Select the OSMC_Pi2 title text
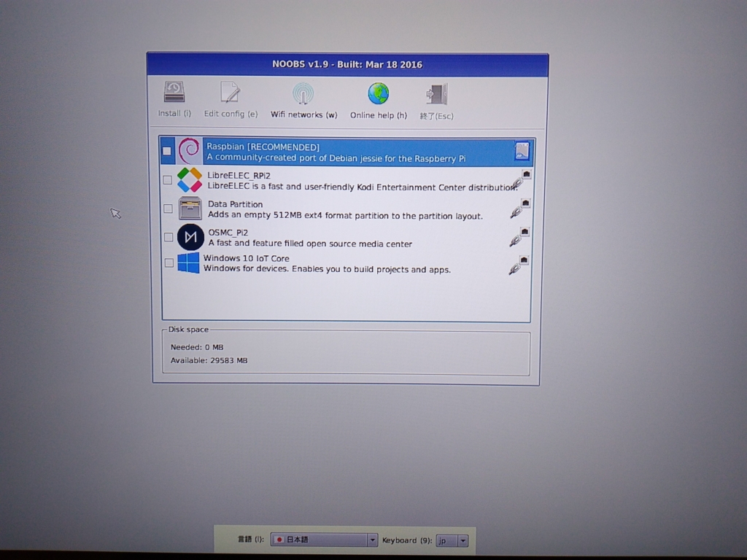 click(x=228, y=233)
